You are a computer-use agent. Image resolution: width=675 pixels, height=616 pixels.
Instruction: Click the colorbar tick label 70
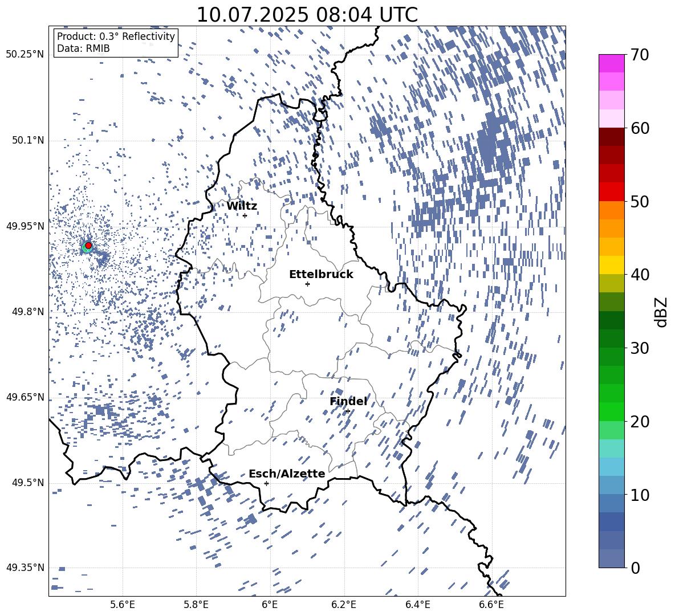pos(640,55)
